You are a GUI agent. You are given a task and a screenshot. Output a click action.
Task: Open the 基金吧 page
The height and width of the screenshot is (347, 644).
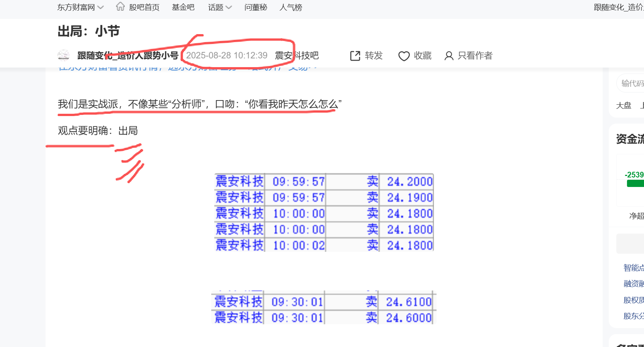click(x=183, y=7)
